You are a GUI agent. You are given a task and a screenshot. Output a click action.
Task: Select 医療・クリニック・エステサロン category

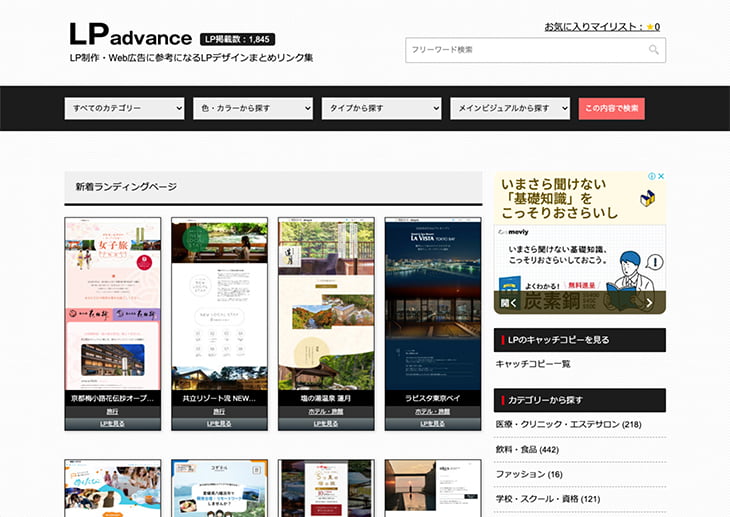(x=568, y=424)
